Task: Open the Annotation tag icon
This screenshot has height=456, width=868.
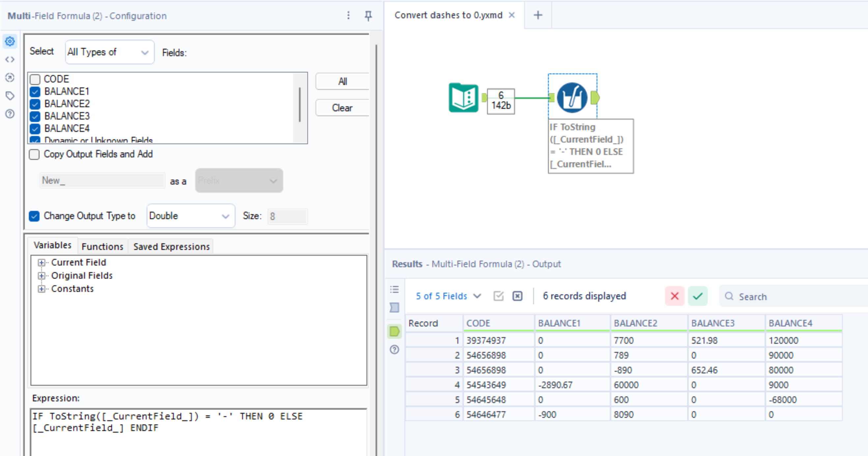Action: tap(10, 96)
